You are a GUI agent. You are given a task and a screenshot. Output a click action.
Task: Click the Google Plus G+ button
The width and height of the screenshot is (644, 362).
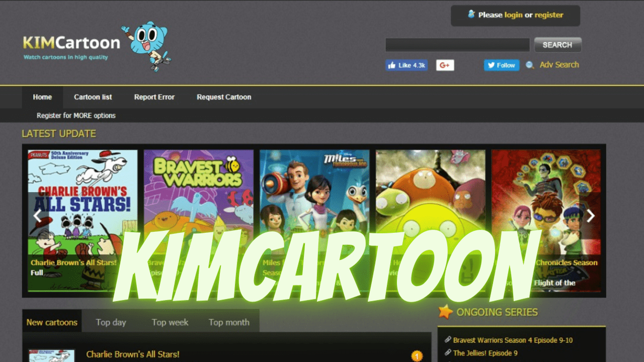pos(445,65)
